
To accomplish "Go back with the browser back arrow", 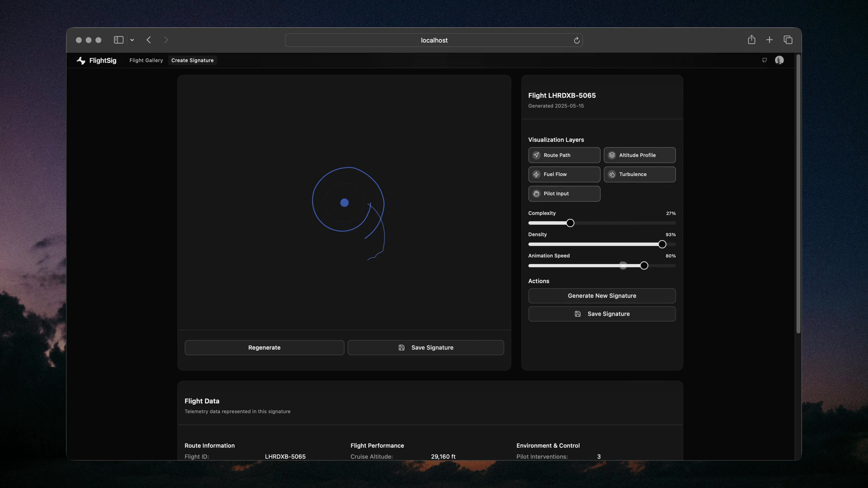I will point(149,40).
